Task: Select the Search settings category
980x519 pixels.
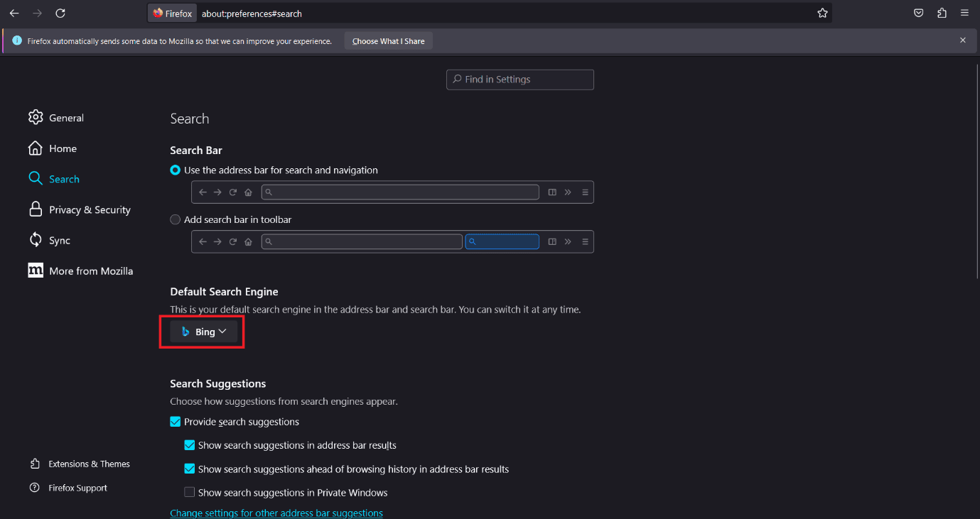Action: tap(54, 179)
